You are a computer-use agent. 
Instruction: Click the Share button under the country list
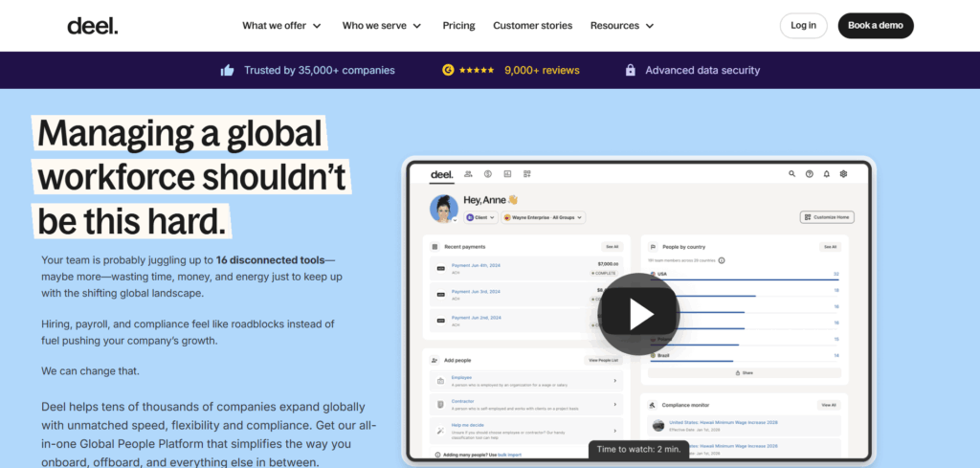[745, 372]
